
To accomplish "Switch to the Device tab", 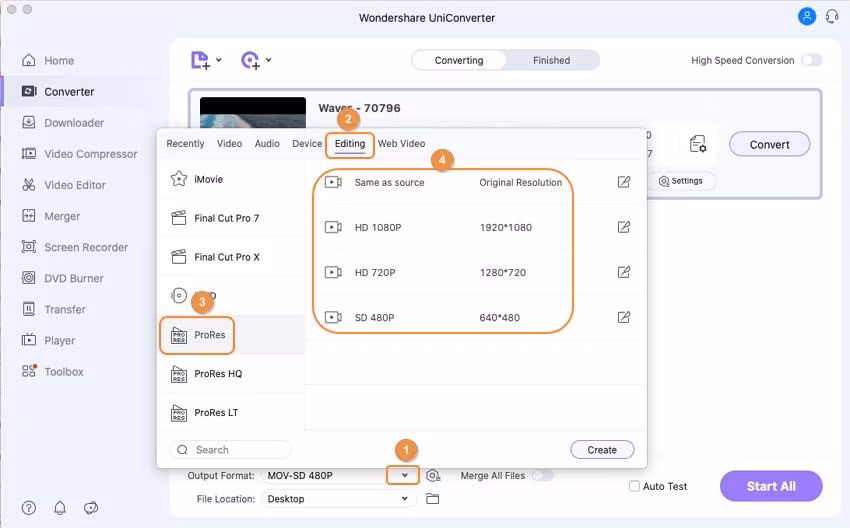I will pyautogui.click(x=307, y=144).
